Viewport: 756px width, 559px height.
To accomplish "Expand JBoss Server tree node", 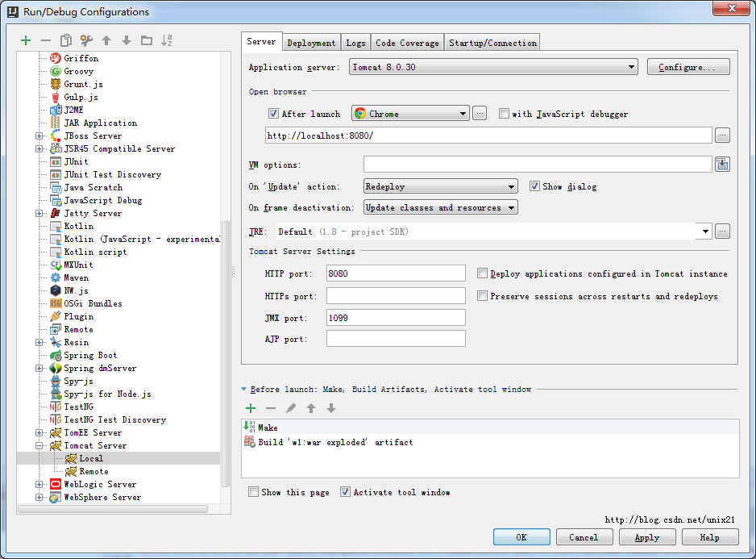I will tap(39, 136).
